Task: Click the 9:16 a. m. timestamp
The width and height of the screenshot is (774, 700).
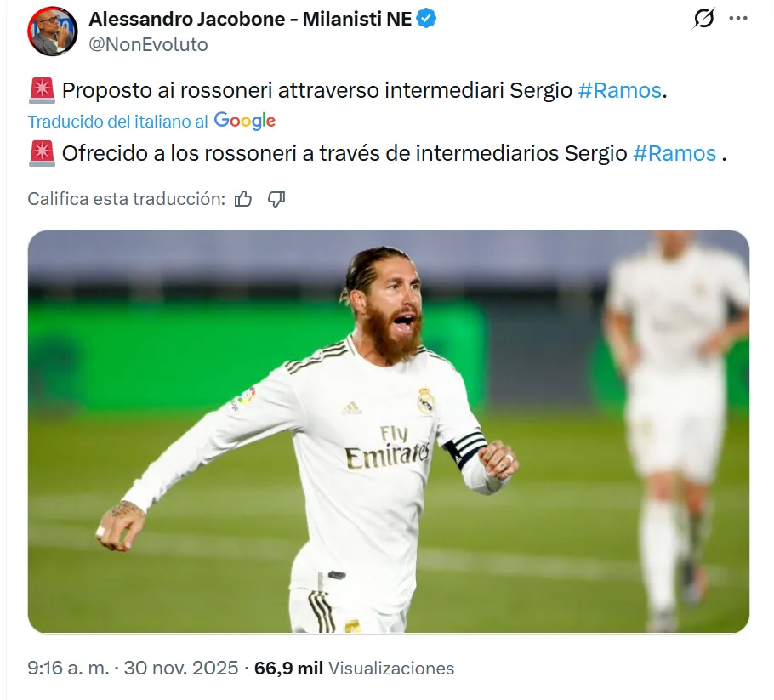Action: 68,668
